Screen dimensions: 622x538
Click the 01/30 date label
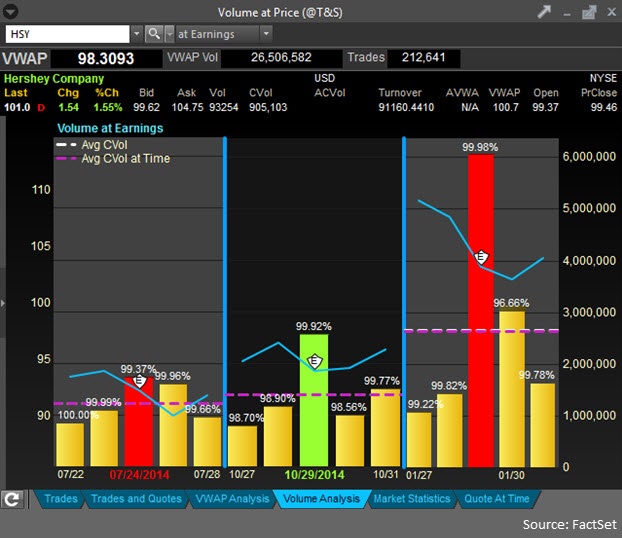[x=511, y=475]
